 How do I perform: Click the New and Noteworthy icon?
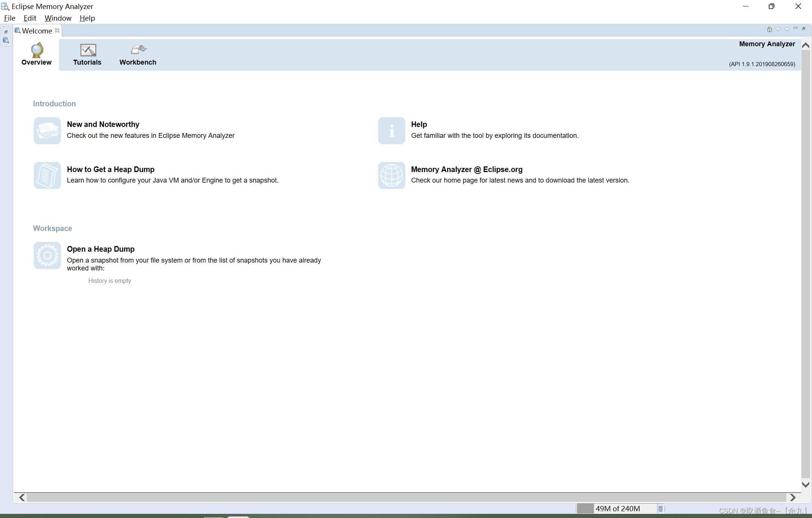47,131
